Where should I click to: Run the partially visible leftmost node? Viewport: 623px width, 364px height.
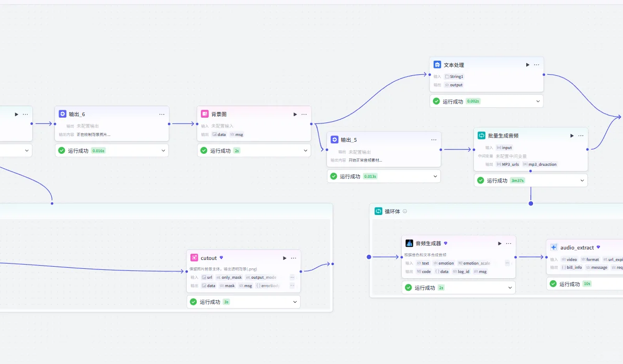(16, 114)
